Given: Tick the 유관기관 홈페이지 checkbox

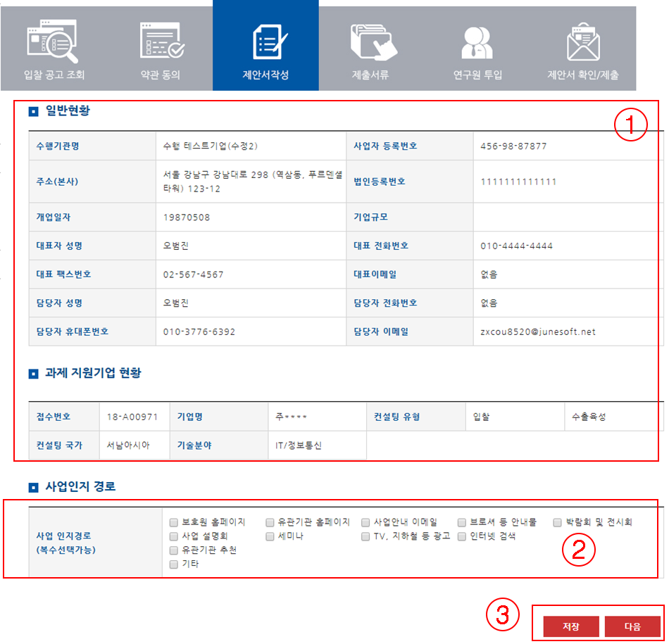Looking at the screenshot, I should click(270, 522).
